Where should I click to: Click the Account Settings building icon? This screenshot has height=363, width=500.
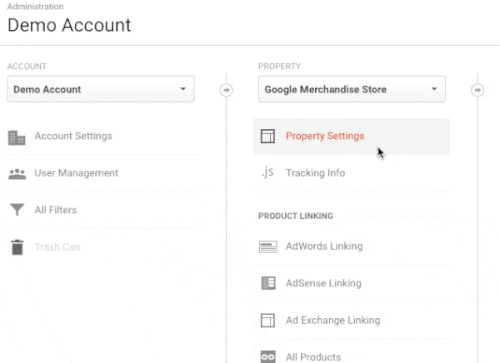(x=17, y=138)
